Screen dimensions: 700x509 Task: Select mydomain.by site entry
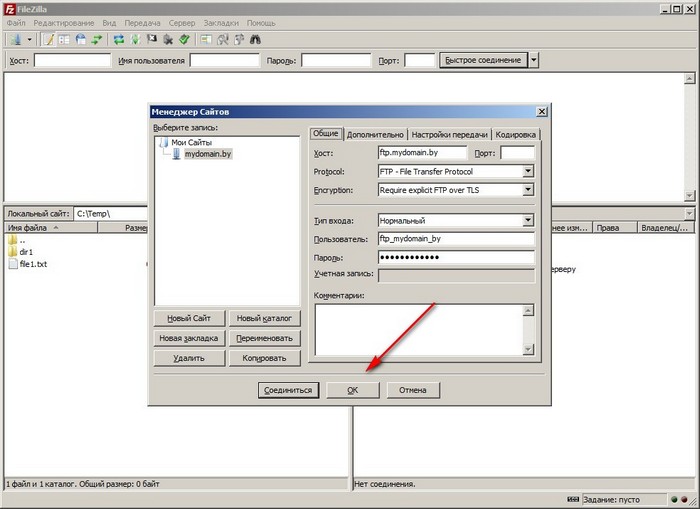[x=208, y=154]
